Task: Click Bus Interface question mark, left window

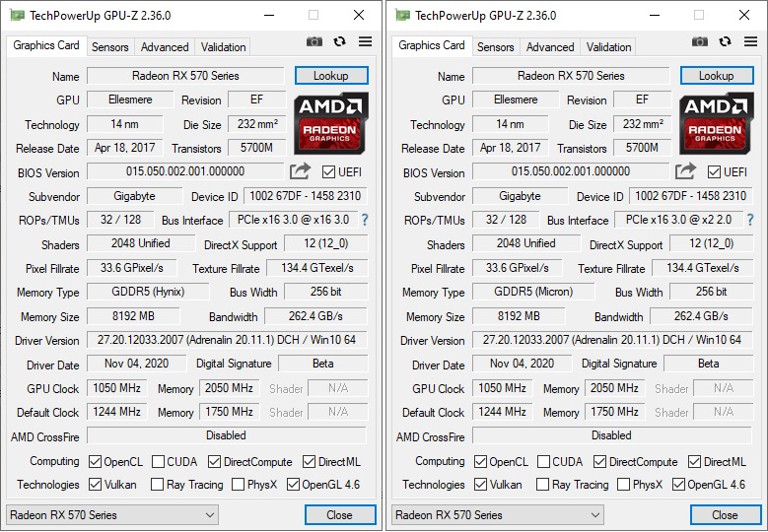Action: coord(365,220)
